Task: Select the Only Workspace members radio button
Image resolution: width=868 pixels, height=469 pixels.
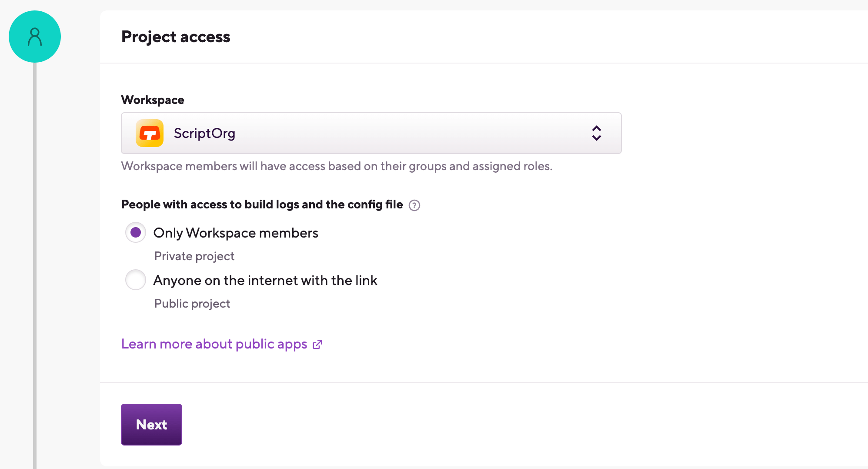Action: [x=136, y=233]
